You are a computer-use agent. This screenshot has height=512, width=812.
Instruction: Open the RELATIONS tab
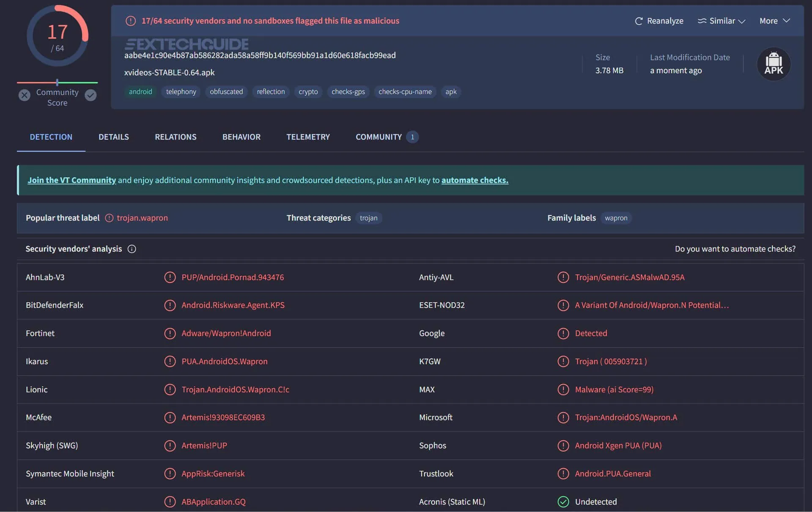pos(176,137)
